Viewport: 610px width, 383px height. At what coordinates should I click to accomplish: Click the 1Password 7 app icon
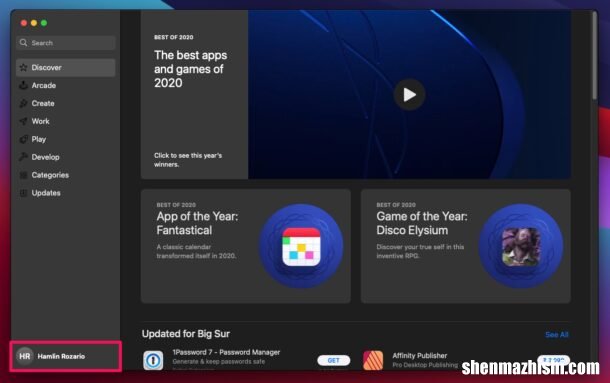[x=153, y=360]
